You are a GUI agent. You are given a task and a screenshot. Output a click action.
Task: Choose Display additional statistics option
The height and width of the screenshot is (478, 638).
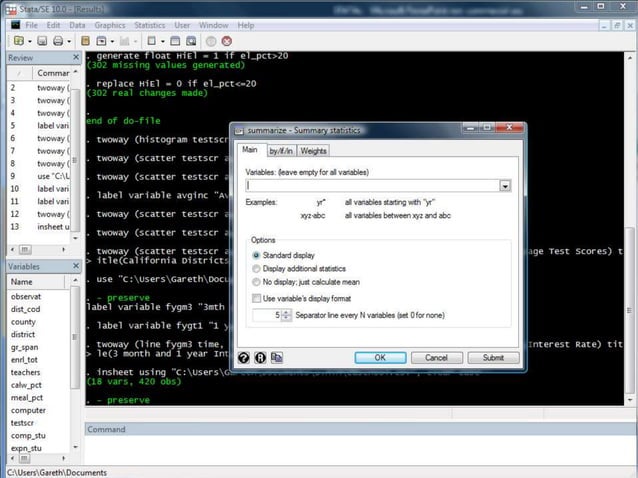(257, 269)
